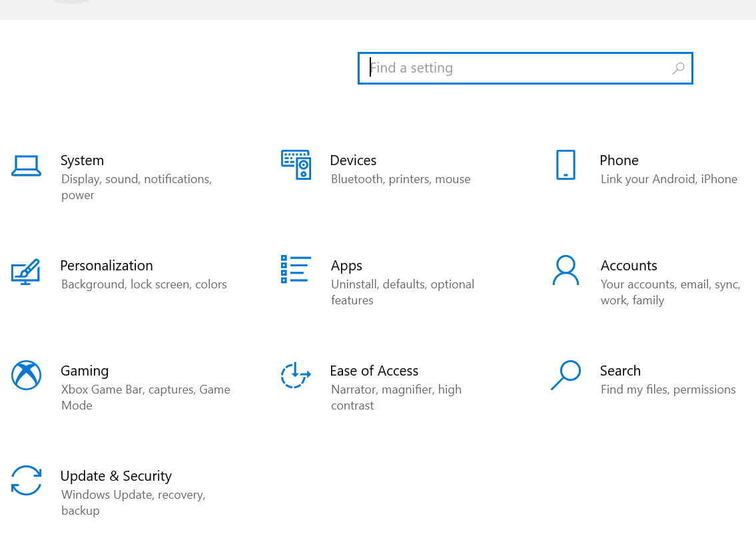The height and width of the screenshot is (550, 756).
Task: Click the Search magnifier icon
Action: (566, 376)
